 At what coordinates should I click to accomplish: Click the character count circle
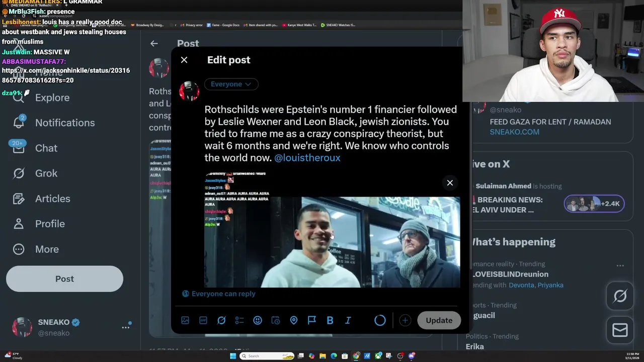(380, 320)
